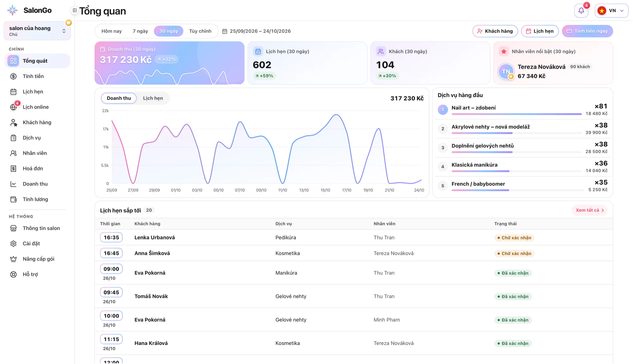Click the Lịch hẹn add button
The height and width of the screenshot is (364, 633).
click(540, 31)
